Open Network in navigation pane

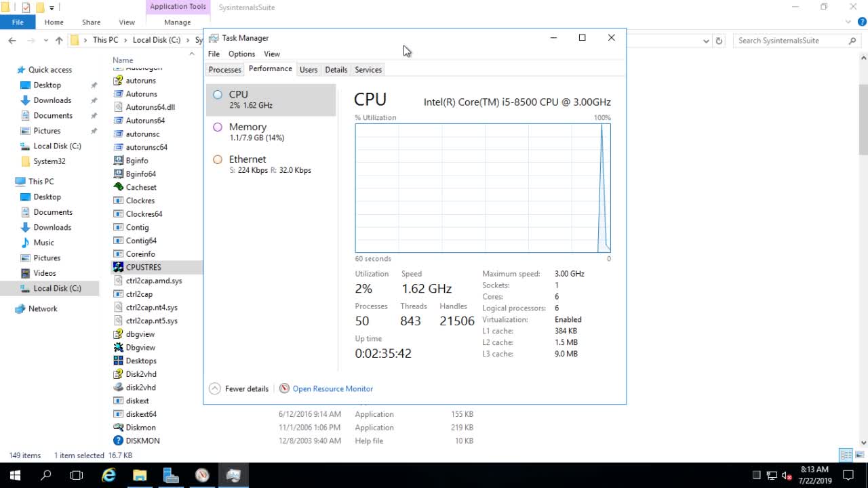point(43,308)
